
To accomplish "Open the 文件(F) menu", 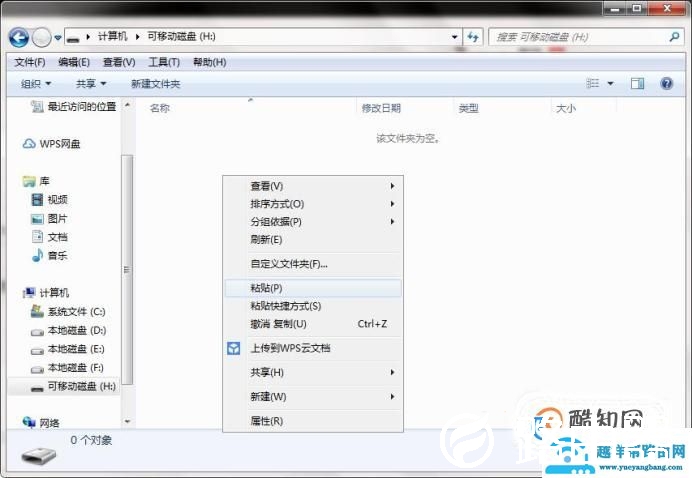I will point(30,62).
